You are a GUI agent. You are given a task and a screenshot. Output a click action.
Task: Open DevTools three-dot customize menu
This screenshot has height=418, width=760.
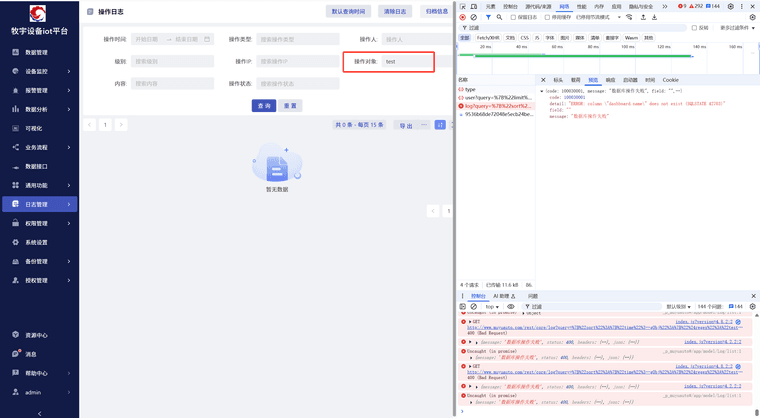point(742,6)
